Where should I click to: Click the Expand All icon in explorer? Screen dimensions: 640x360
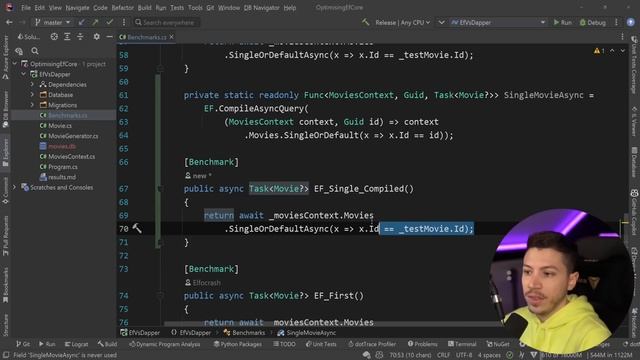(67, 37)
